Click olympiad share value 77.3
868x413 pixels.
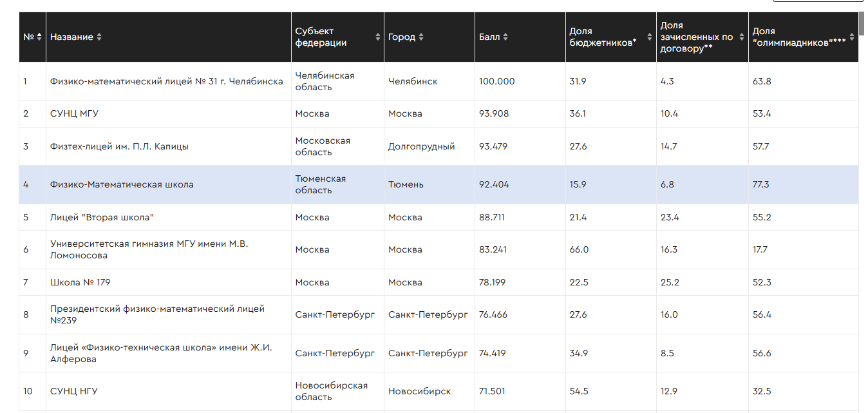point(761,184)
